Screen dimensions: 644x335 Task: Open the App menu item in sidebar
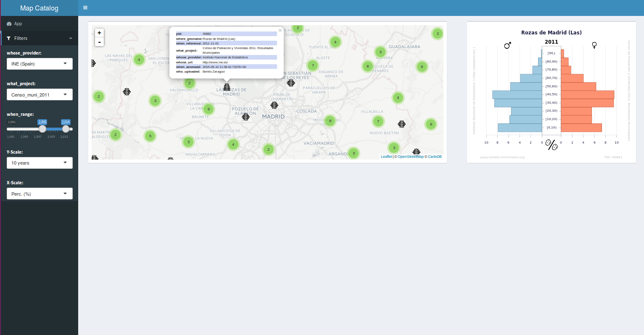(18, 24)
